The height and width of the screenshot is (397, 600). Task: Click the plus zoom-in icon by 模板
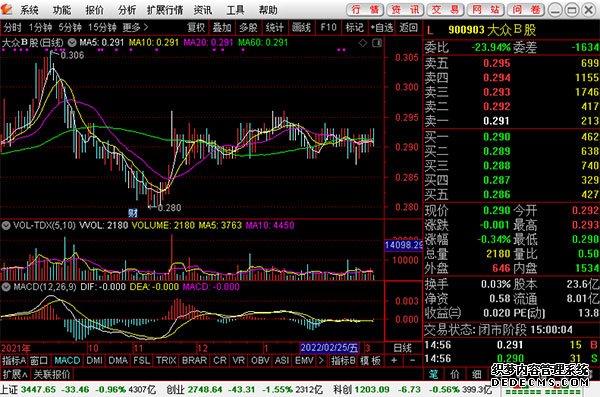pos(394,360)
